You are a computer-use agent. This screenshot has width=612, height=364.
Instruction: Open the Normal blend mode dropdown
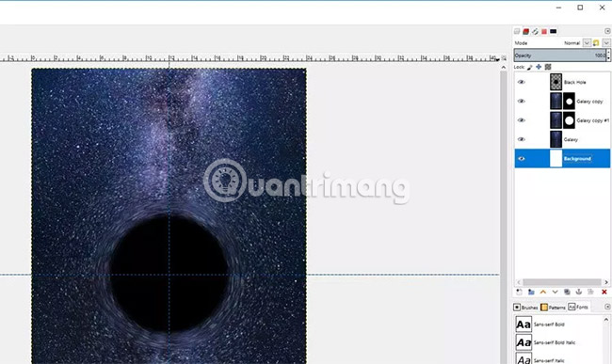click(587, 43)
